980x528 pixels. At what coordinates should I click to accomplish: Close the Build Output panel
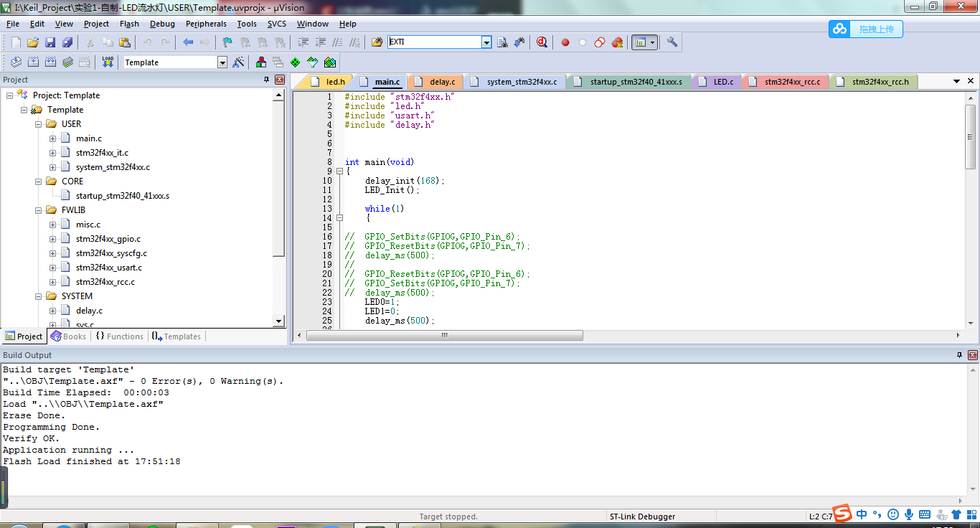[973, 355]
